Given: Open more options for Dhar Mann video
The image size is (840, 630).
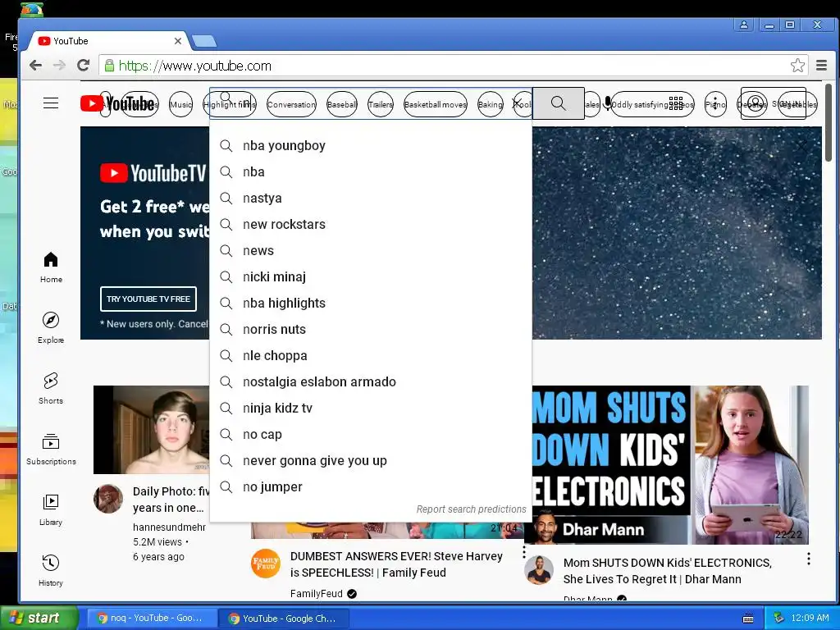Looking at the screenshot, I should (808, 559).
